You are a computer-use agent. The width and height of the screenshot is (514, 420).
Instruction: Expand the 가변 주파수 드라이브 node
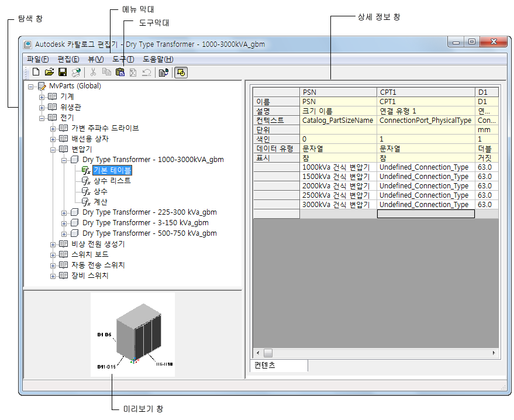click(53, 129)
